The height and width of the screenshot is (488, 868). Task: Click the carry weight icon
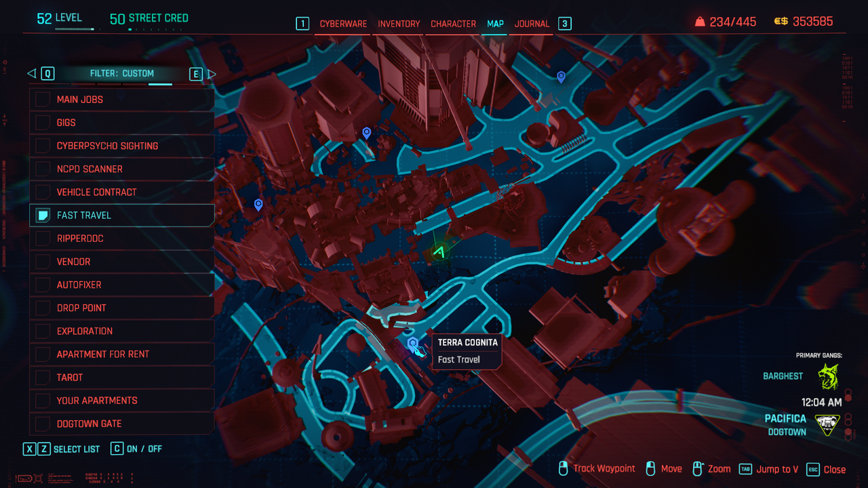tap(700, 22)
